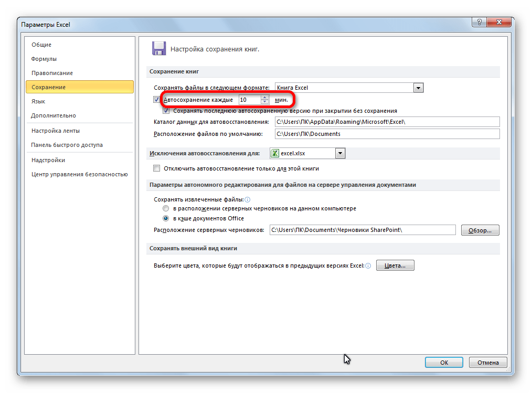Open Центр управления безопасностью category

[80, 174]
